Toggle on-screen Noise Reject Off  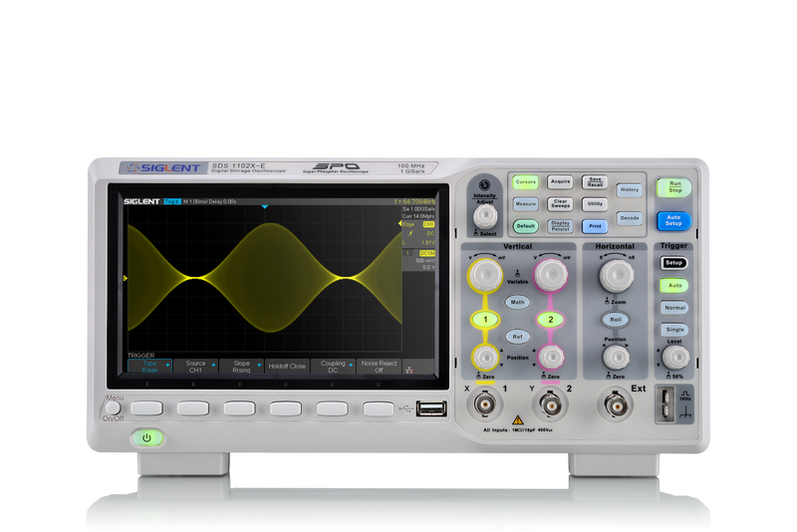click(x=379, y=367)
